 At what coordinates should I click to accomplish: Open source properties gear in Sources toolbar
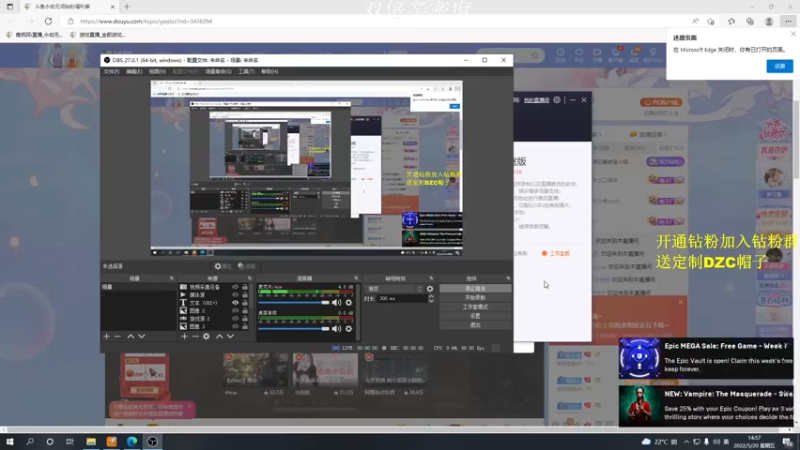(x=206, y=337)
